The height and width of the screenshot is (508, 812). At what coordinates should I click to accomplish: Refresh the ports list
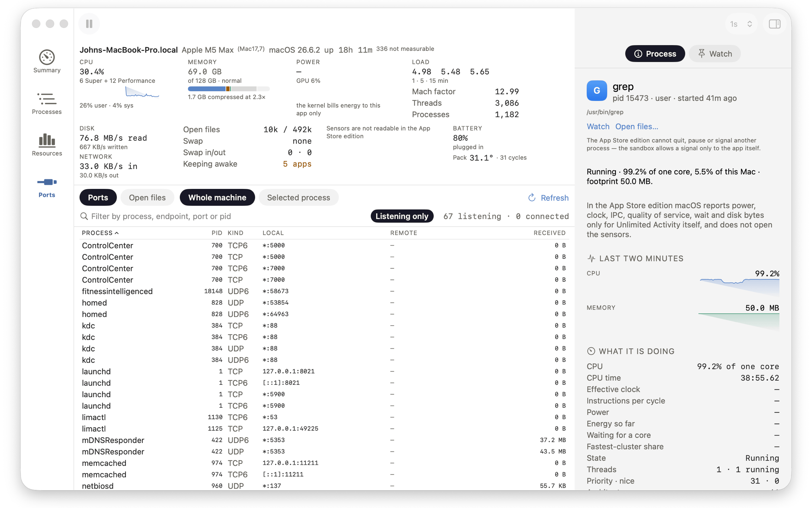point(549,197)
